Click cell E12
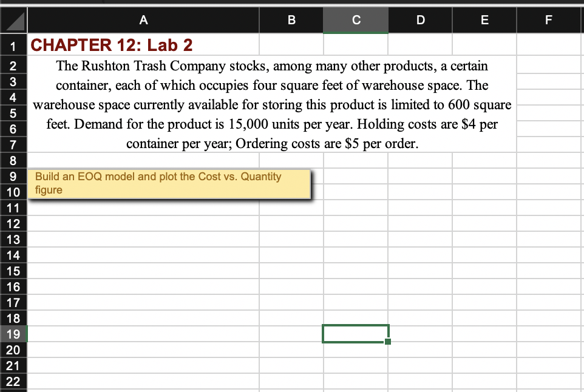This screenshot has width=584, height=392. click(484, 223)
